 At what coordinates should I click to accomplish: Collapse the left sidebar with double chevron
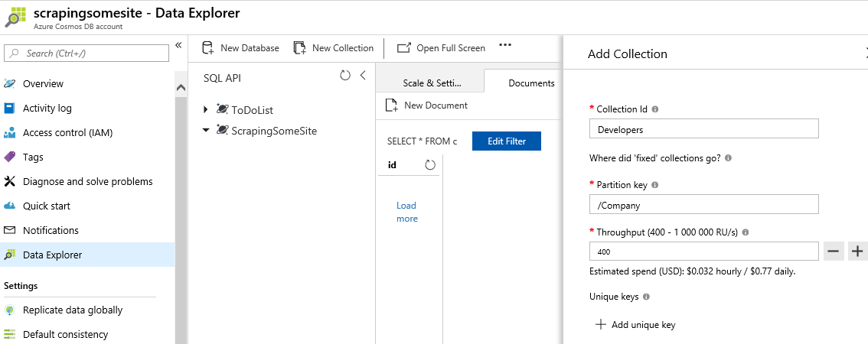tap(178, 45)
